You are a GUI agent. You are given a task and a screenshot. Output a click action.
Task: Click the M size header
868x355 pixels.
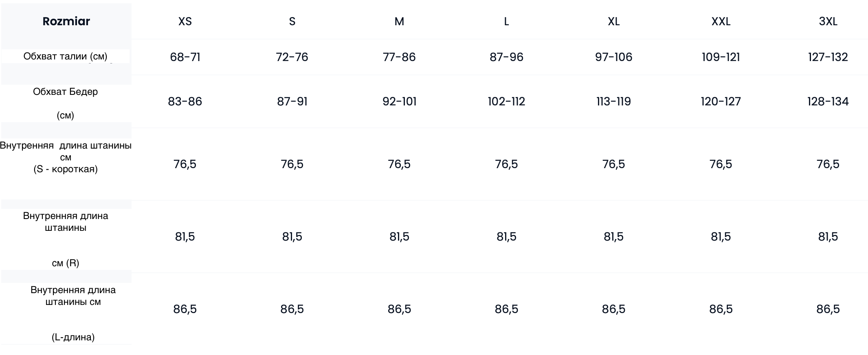pyautogui.click(x=399, y=22)
